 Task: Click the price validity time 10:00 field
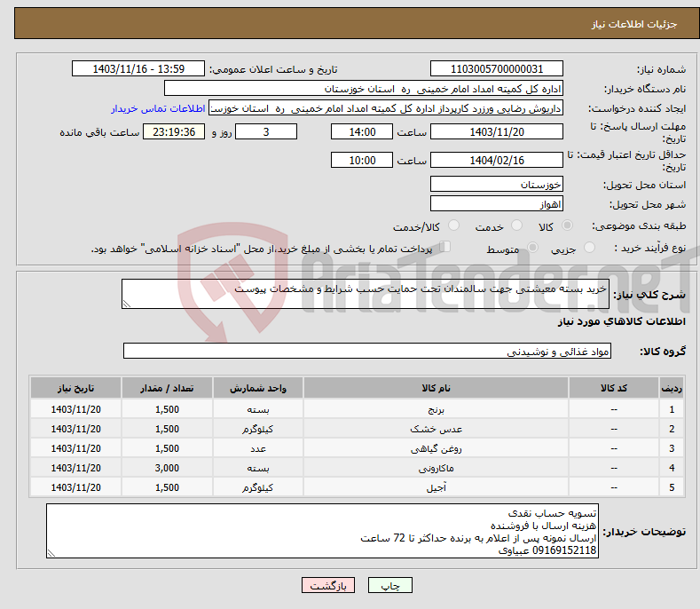click(362, 160)
